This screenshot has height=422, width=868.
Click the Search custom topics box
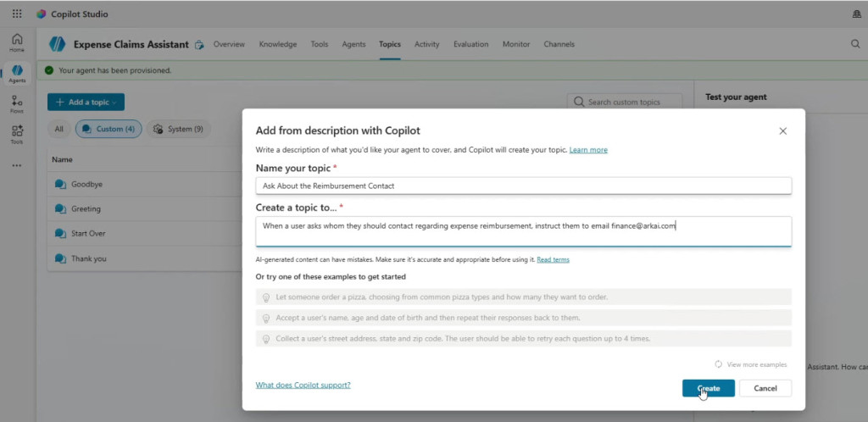[625, 102]
